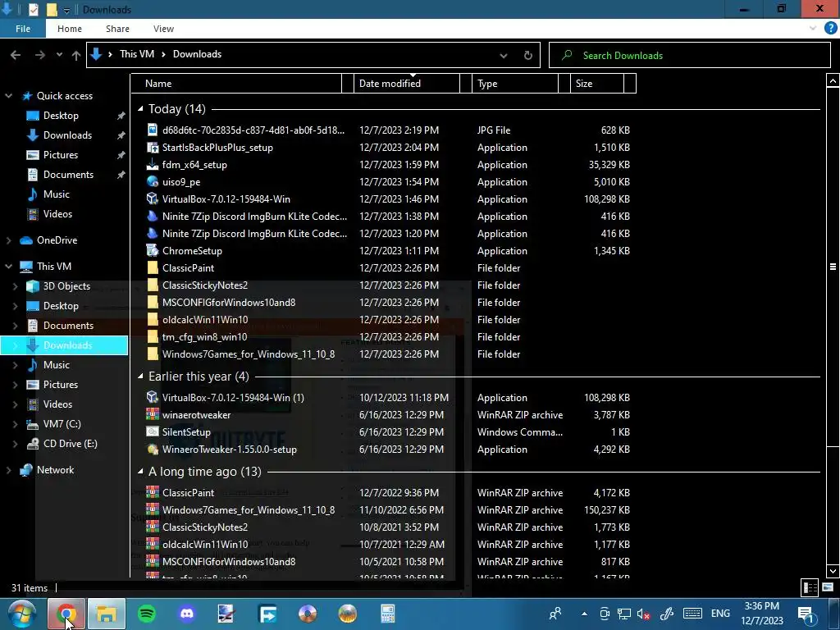Open the View ribbon tab
Screen dimensions: 840x630
163,29
